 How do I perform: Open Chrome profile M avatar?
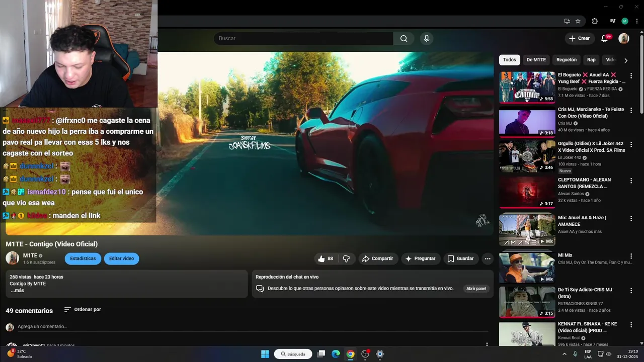625,21
